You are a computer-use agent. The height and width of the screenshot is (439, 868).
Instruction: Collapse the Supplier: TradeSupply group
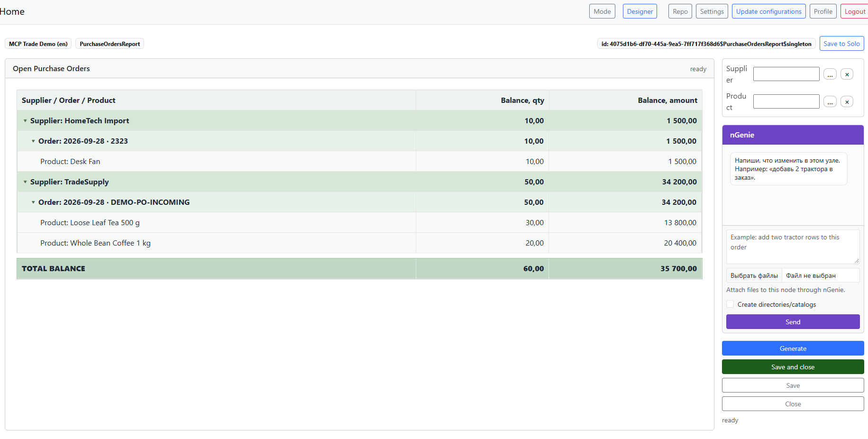25,182
